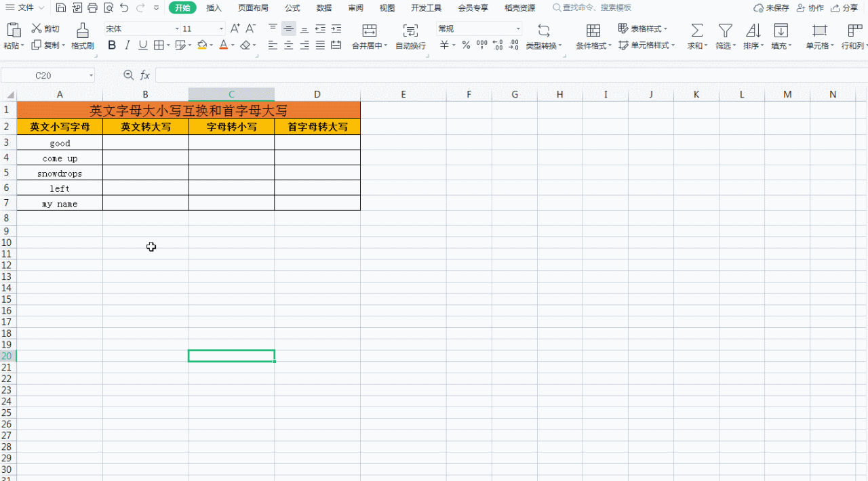Screen dimensions: 868x481
Task: Click the 类型转换 button
Action: click(544, 37)
